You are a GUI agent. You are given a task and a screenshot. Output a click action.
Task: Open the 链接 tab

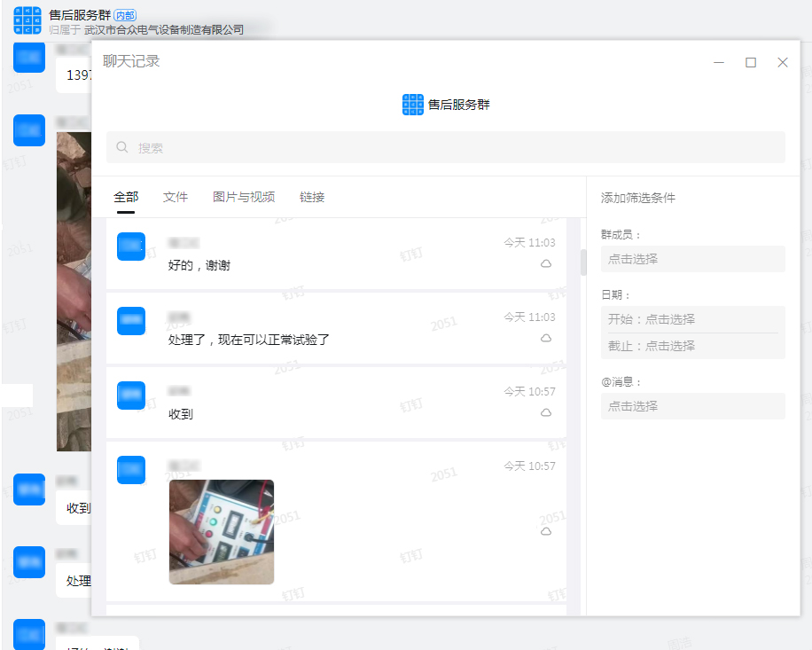[x=312, y=197]
